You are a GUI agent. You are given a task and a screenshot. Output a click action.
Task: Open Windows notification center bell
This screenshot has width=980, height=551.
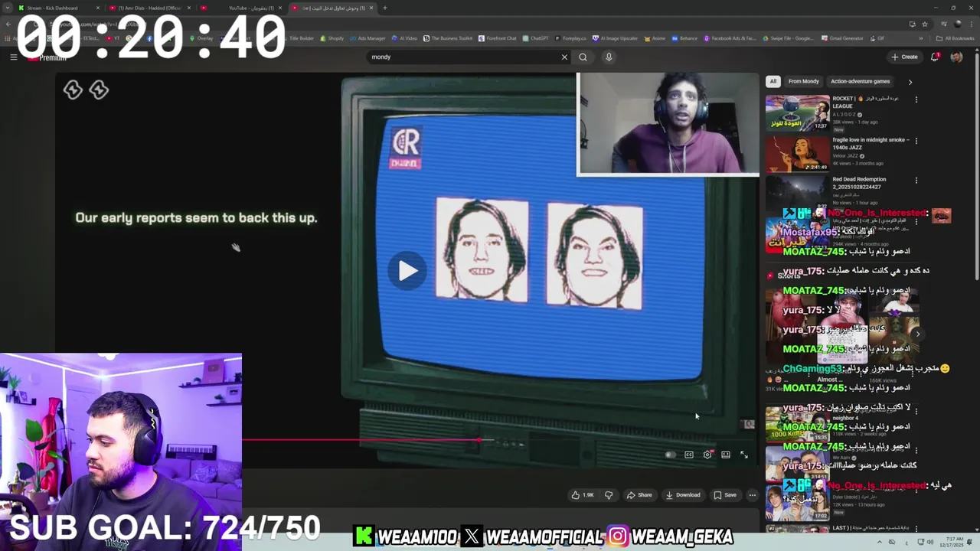pos(969,542)
